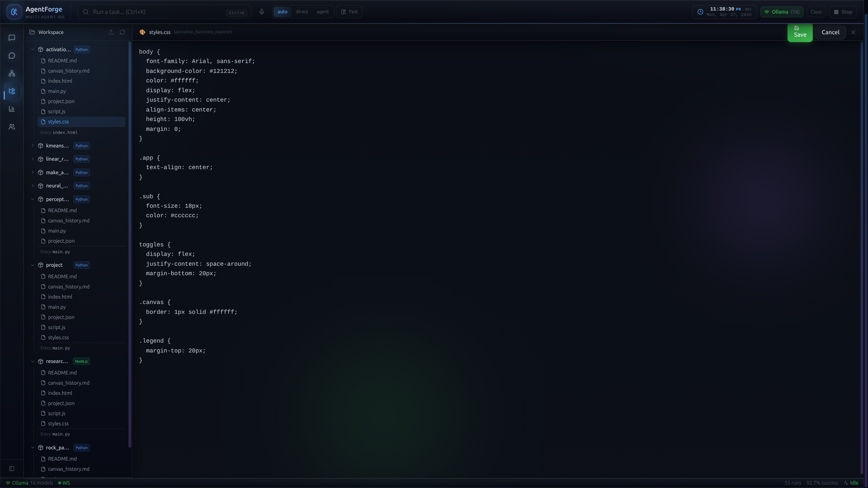Click the activation project package icon

coord(41,49)
